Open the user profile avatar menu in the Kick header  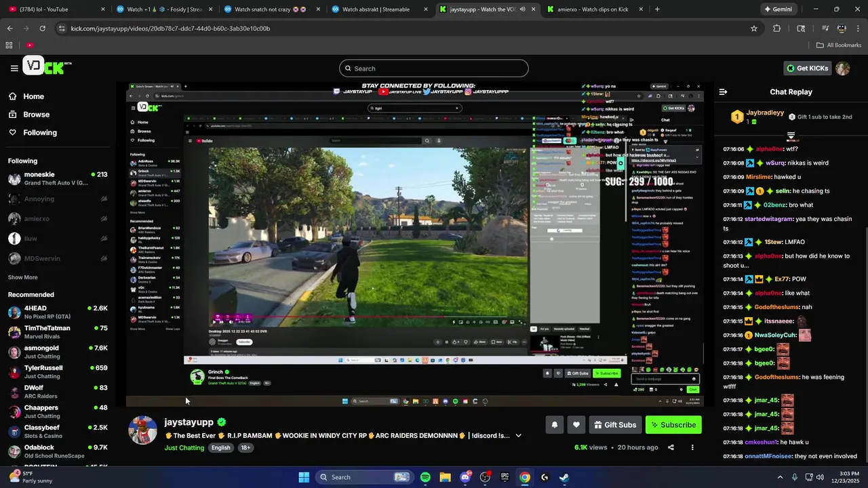(842, 68)
